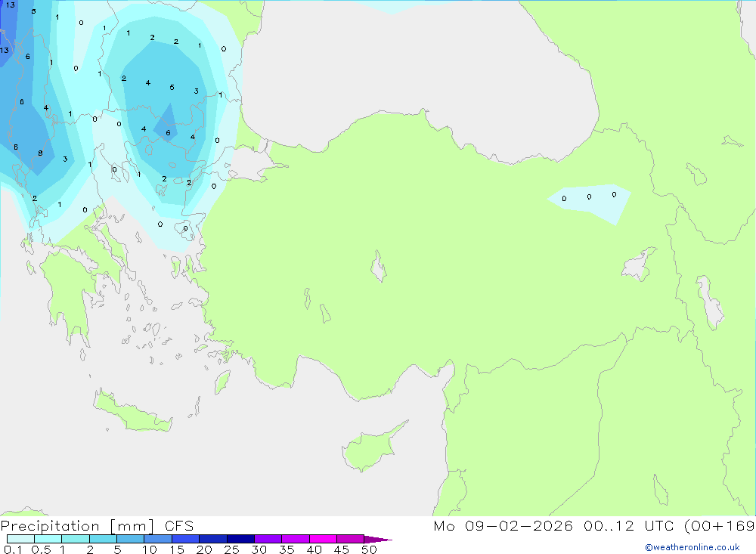Open the weatheronline.co.uk copyright link

coord(692,547)
